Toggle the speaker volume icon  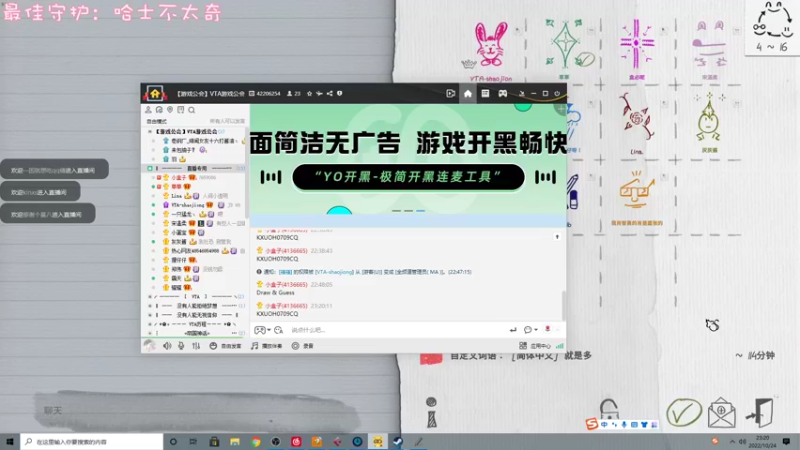167,345
